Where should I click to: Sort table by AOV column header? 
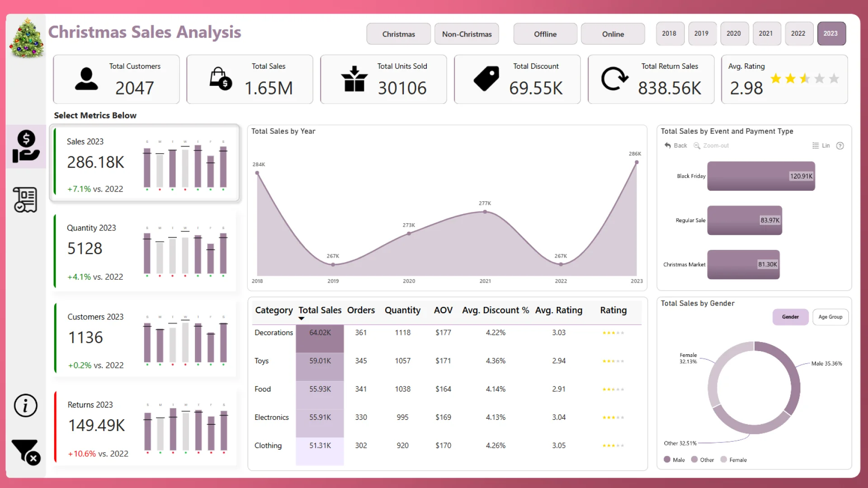click(x=443, y=310)
